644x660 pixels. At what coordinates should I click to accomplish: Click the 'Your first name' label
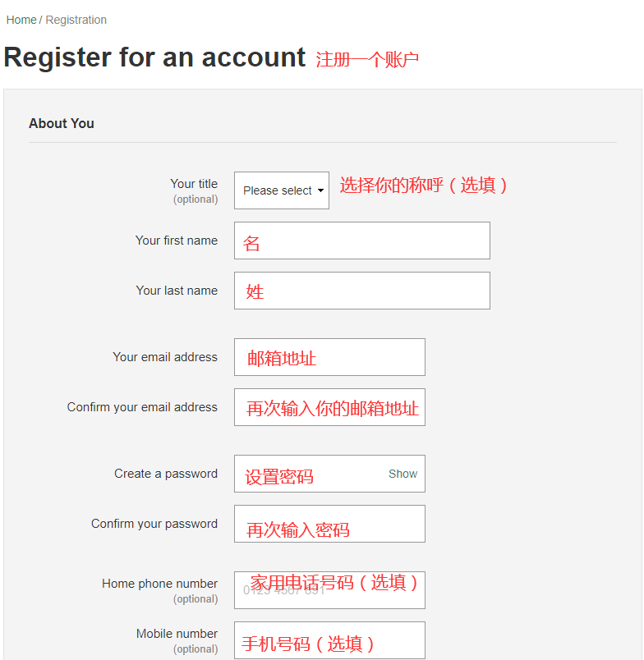pyautogui.click(x=177, y=241)
